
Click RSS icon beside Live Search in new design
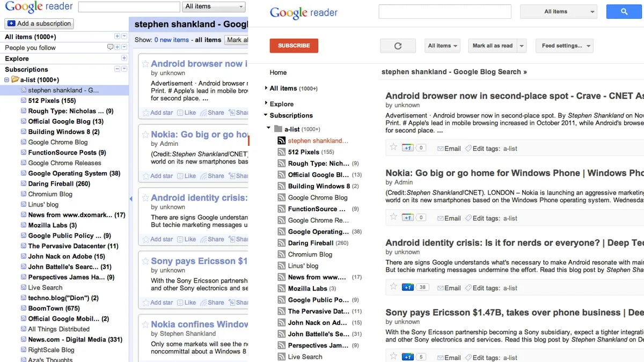pyautogui.click(x=282, y=357)
